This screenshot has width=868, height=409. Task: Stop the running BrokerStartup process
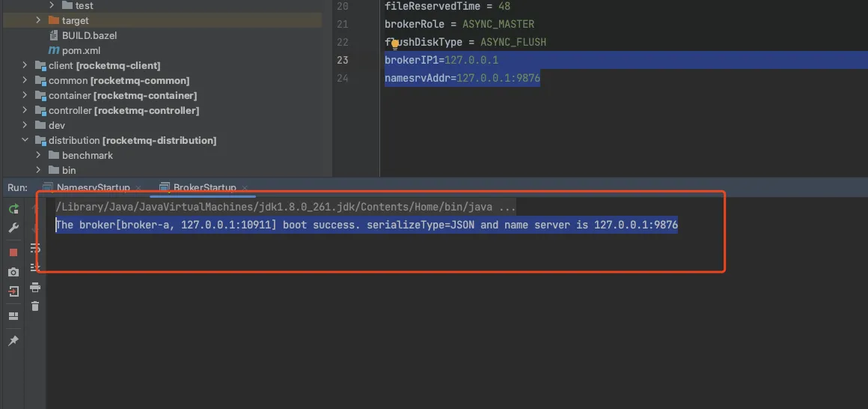click(13, 252)
